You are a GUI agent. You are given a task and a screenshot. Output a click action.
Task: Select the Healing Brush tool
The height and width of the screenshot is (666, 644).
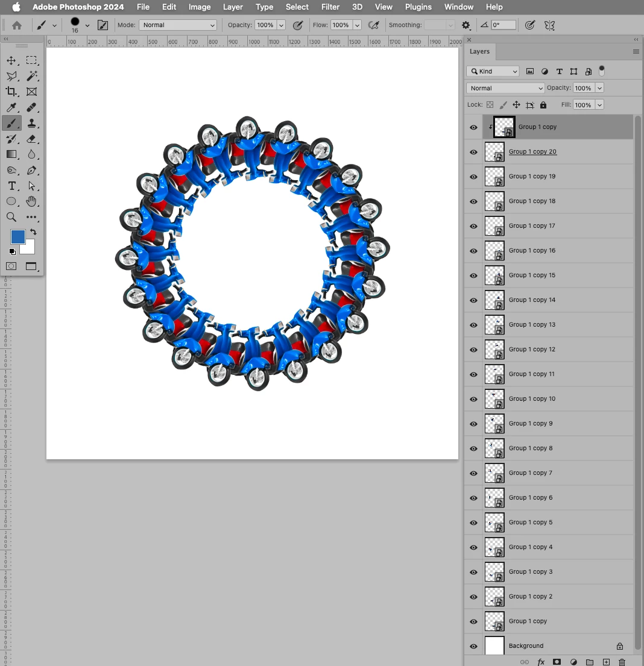[31, 107]
